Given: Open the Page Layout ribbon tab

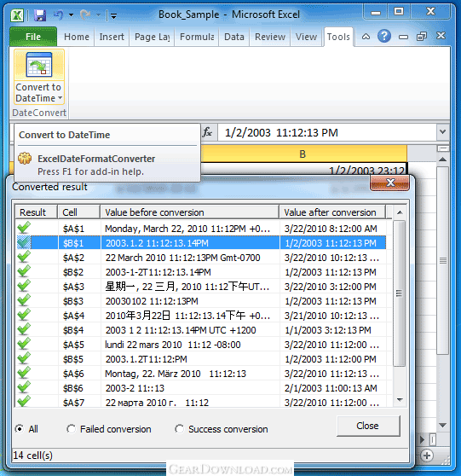Looking at the screenshot, I should (x=152, y=37).
